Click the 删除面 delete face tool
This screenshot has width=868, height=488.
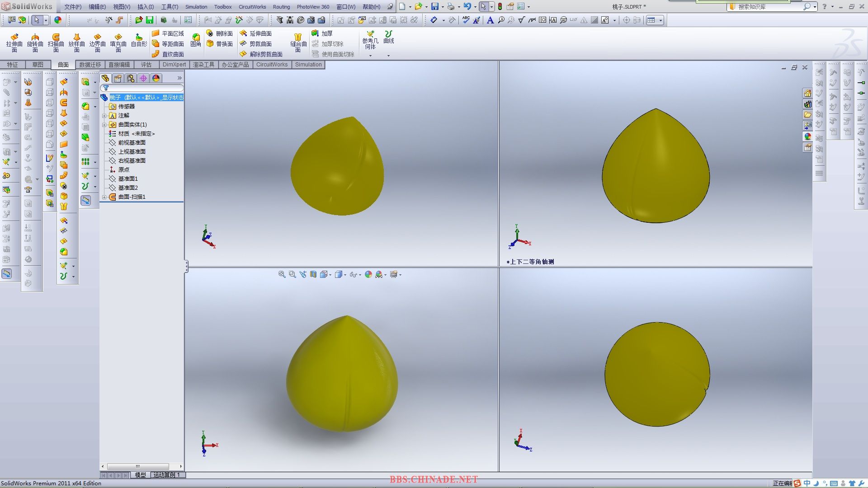219,33
